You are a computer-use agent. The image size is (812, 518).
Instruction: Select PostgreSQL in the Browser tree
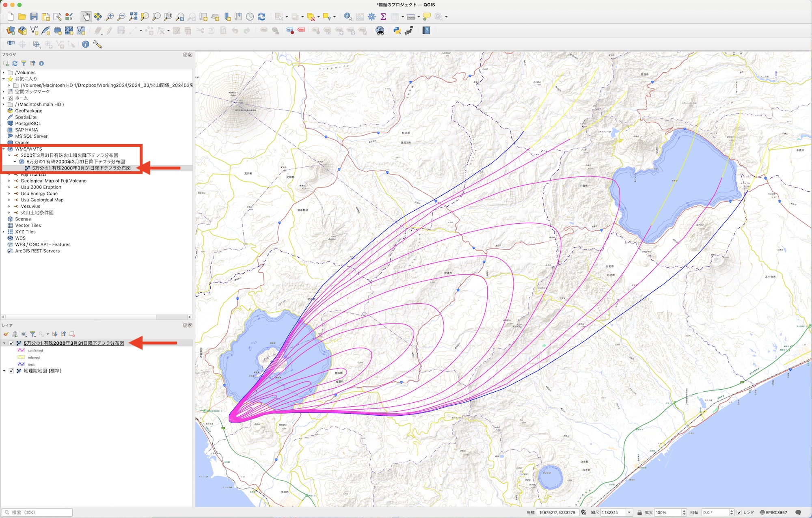click(x=28, y=123)
